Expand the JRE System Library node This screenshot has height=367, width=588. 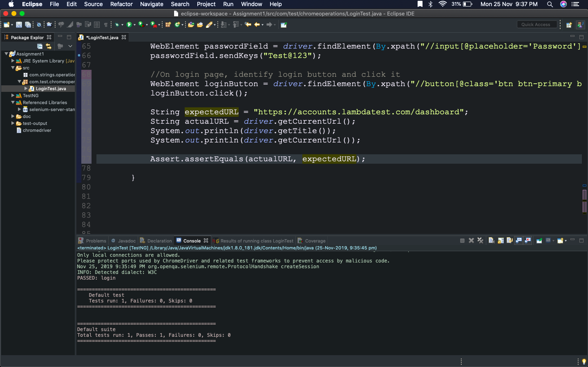click(x=13, y=61)
